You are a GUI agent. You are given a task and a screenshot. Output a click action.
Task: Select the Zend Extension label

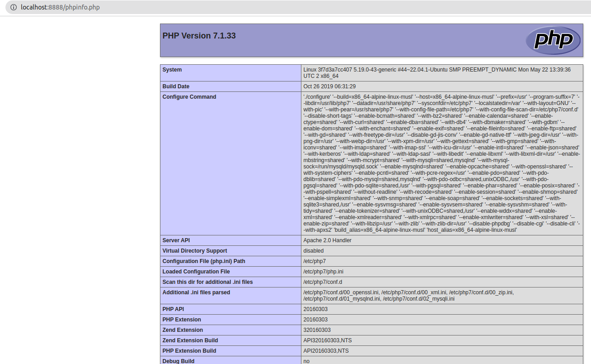(183, 330)
